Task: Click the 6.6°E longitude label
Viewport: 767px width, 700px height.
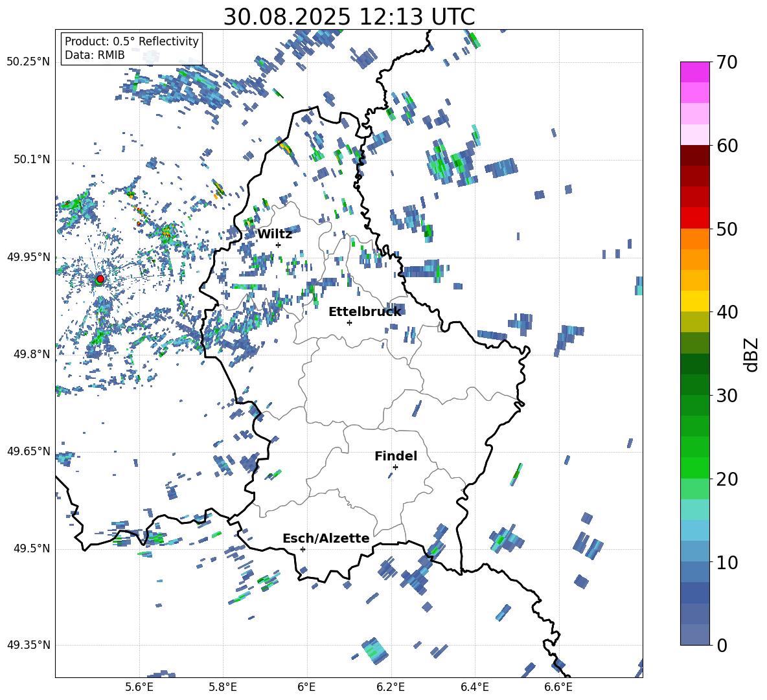Action: 558,687
